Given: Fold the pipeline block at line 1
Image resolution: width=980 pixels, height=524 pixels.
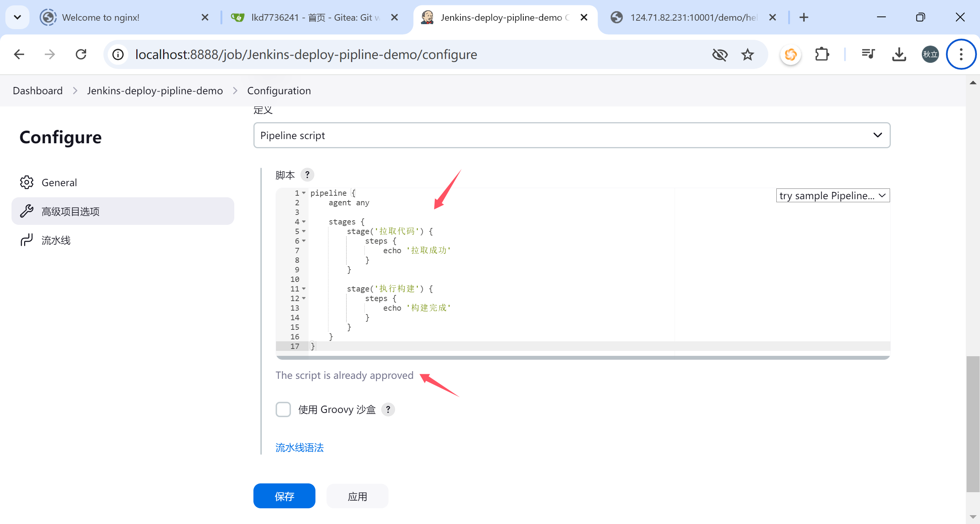Looking at the screenshot, I should 304,193.
